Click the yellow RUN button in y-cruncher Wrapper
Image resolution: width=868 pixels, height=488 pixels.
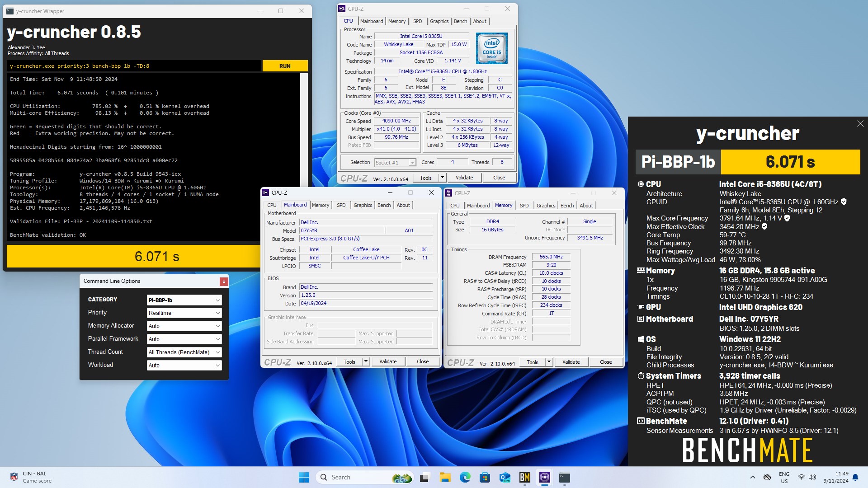pyautogui.click(x=285, y=66)
